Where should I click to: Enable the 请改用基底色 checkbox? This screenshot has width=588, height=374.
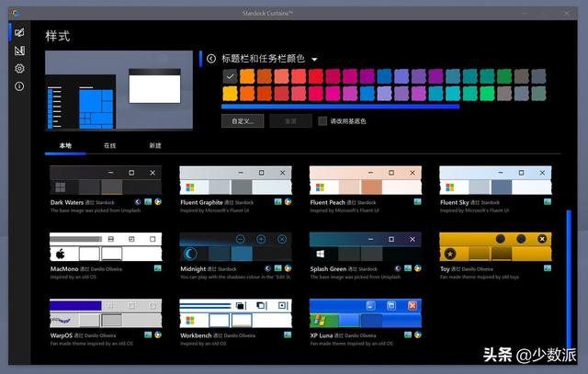322,121
